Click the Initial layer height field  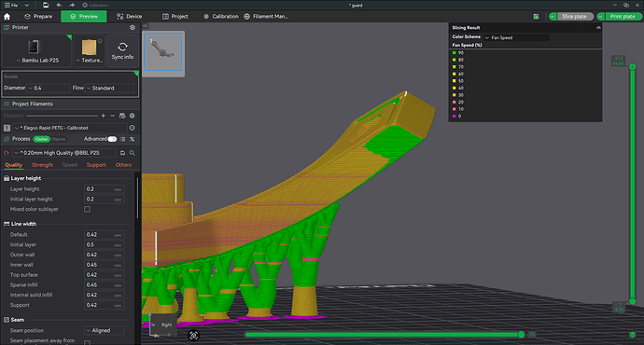(x=104, y=200)
